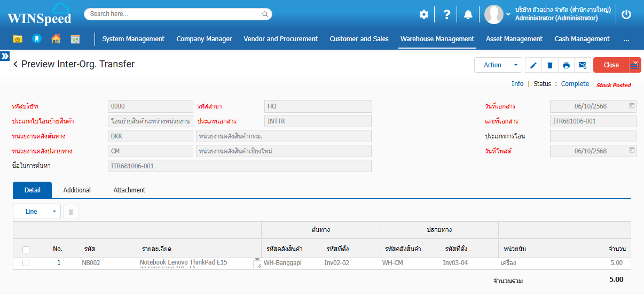Open the Attachment tab
This screenshot has width=644, height=295.
129,190
